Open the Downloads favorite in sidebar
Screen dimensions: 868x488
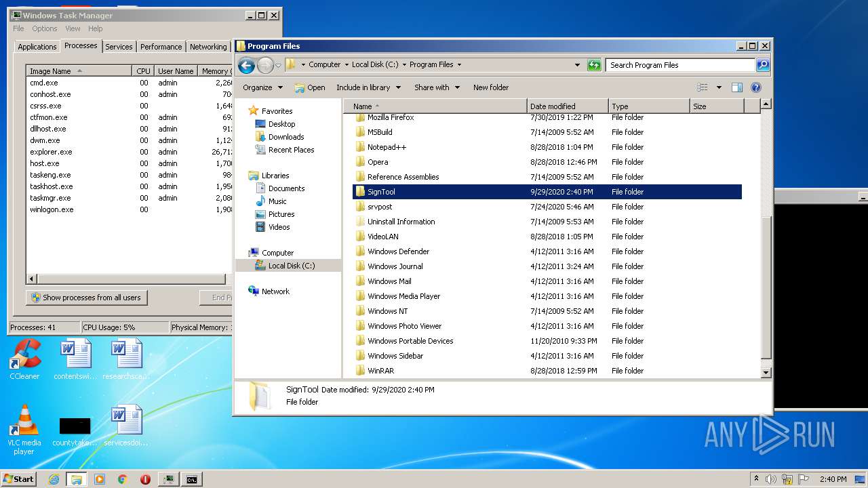[285, 137]
